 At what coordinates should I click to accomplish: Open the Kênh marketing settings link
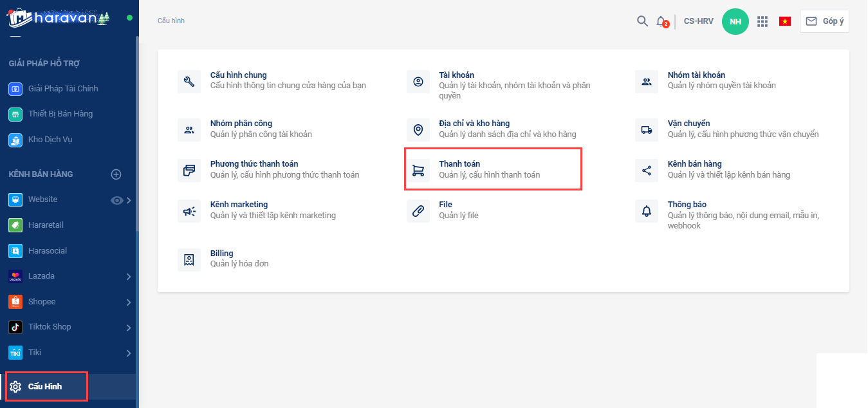(x=239, y=205)
